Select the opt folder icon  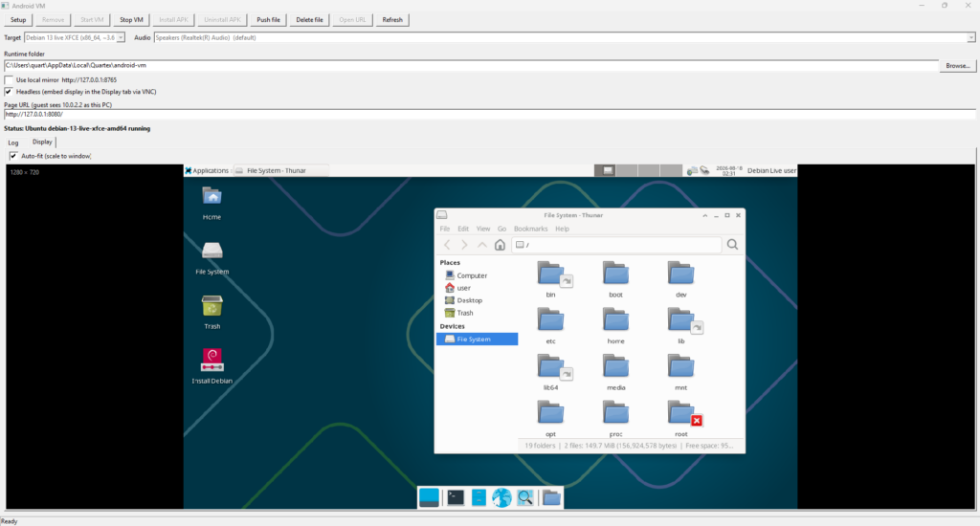click(x=550, y=413)
